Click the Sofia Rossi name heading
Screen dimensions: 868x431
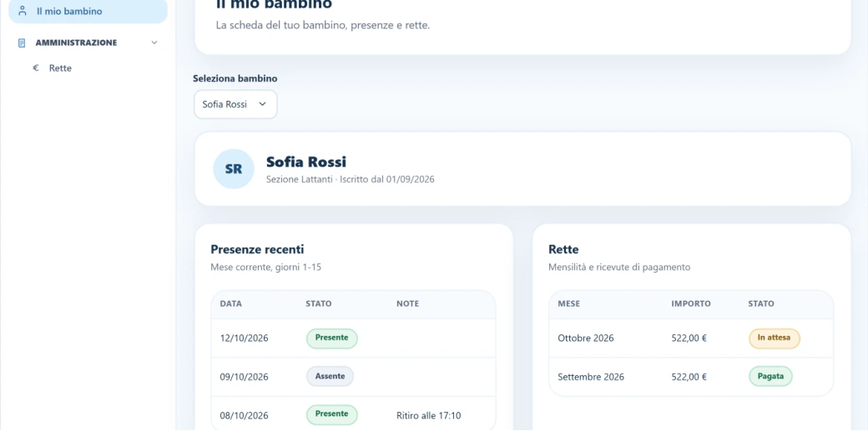[306, 162]
